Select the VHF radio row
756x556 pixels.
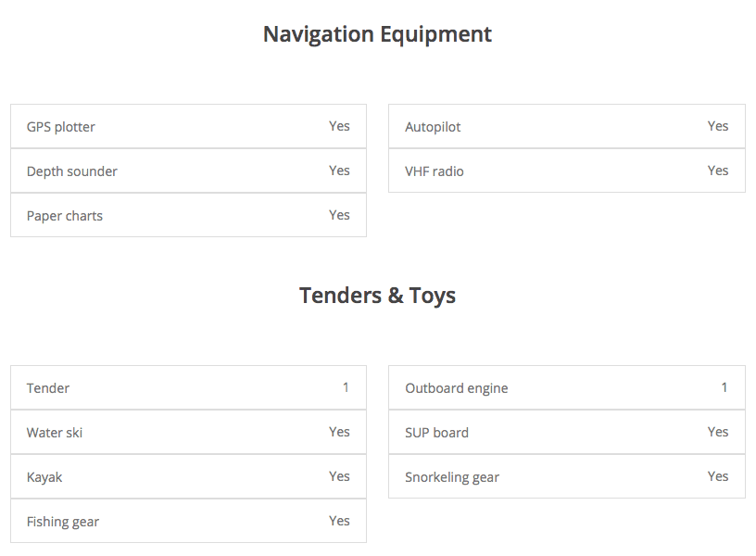point(566,171)
